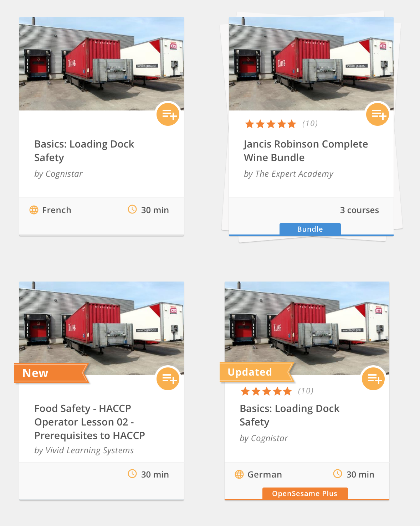Open the Jancis Robinson Complete Wine Bundle title

(306, 151)
